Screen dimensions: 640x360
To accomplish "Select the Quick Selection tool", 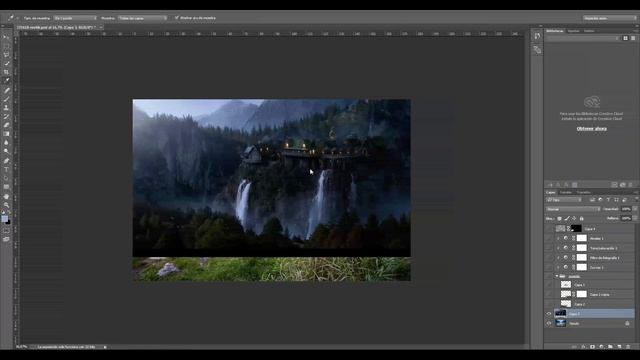I will pyautogui.click(x=6, y=63).
